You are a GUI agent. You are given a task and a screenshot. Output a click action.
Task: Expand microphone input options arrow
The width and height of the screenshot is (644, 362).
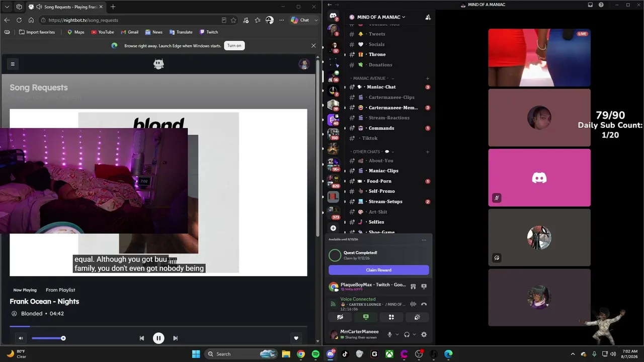click(397, 335)
